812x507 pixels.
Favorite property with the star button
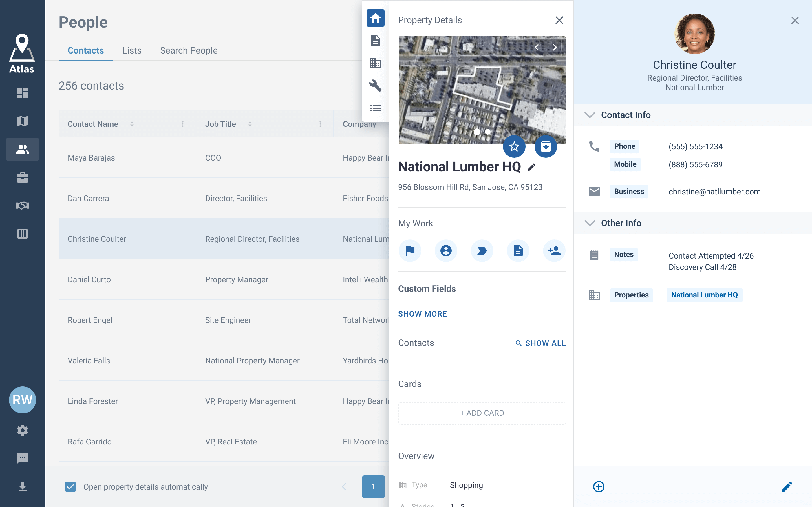pos(514,146)
